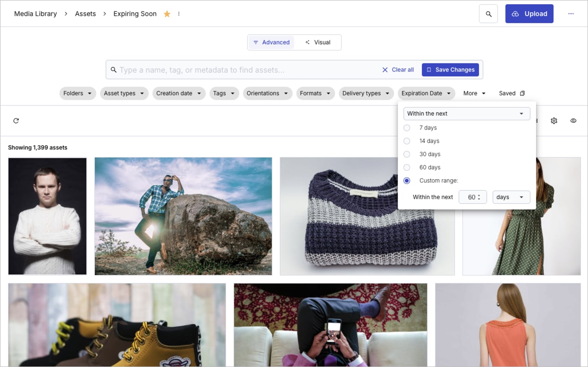
Task: Click the preview eye icon
Action: tap(573, 120)
